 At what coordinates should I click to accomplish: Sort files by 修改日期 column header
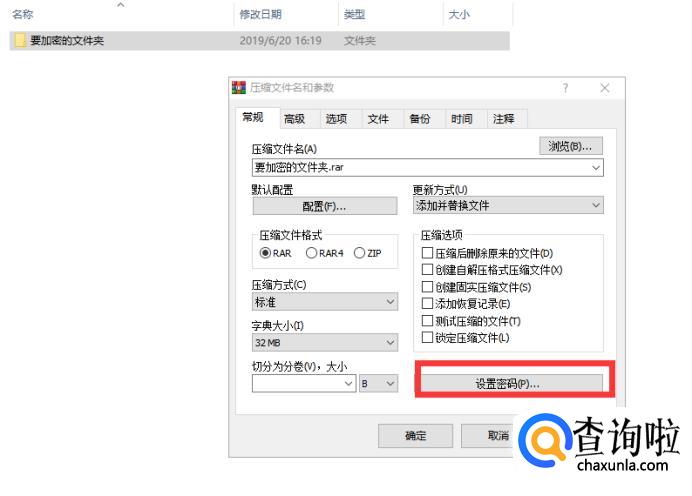pos(260,15)
